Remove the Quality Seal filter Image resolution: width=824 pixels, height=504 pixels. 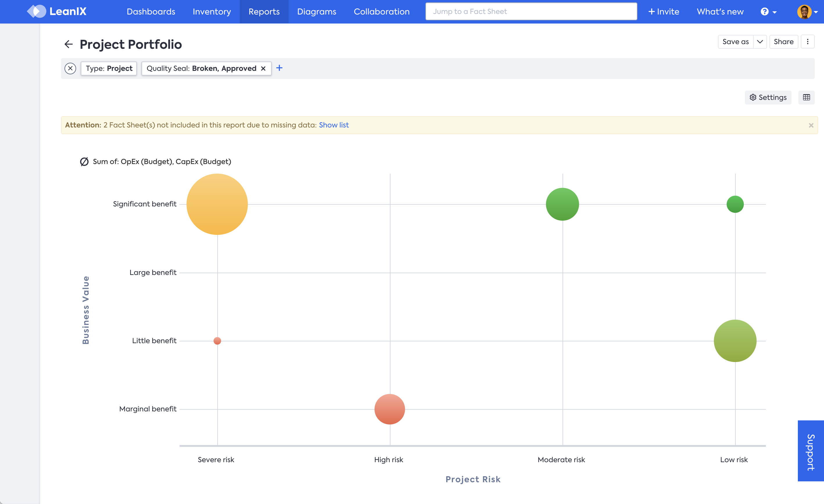(263, 69)
